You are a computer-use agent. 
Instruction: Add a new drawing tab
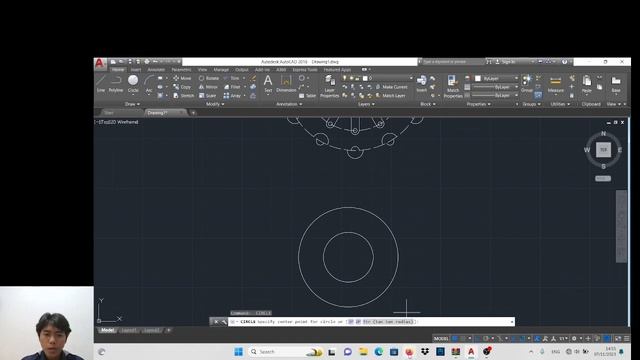(x=193, y=113)
